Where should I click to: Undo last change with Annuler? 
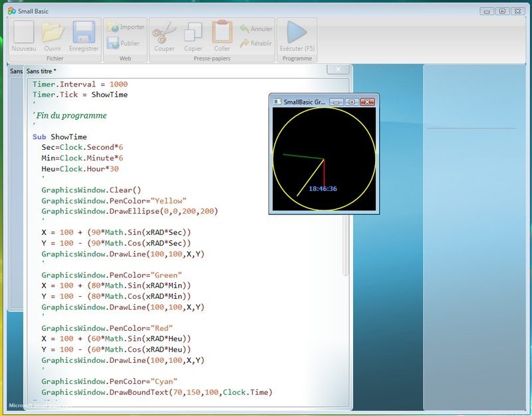[256, 29]
